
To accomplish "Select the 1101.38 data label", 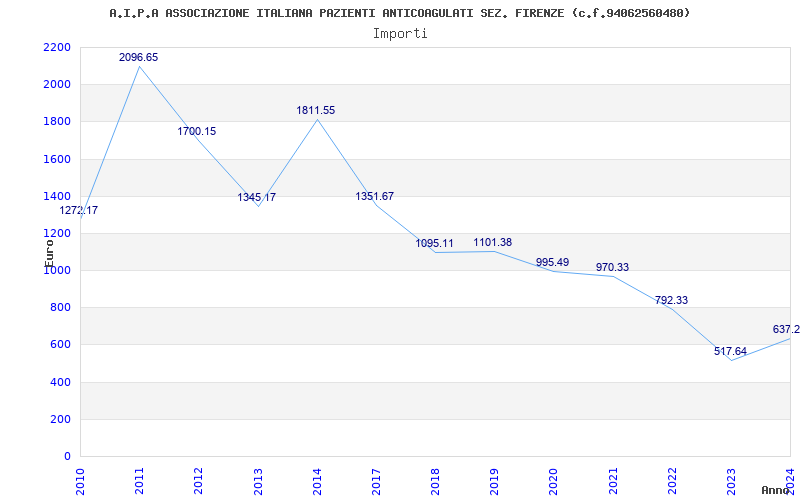I will 492,243.
